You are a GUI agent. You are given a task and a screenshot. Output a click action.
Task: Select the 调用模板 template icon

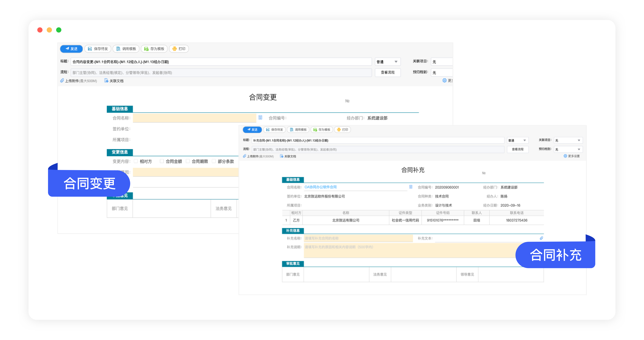tap(118, 49)
